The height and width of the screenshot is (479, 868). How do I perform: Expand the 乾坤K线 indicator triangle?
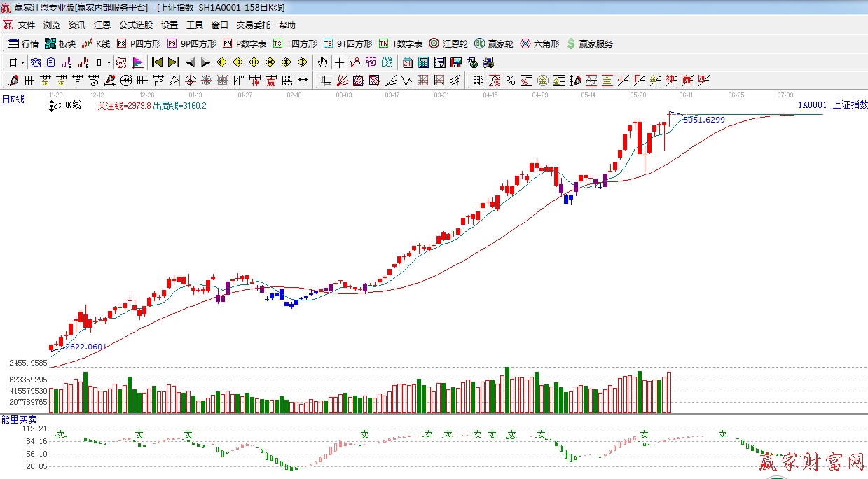(53, 111)
